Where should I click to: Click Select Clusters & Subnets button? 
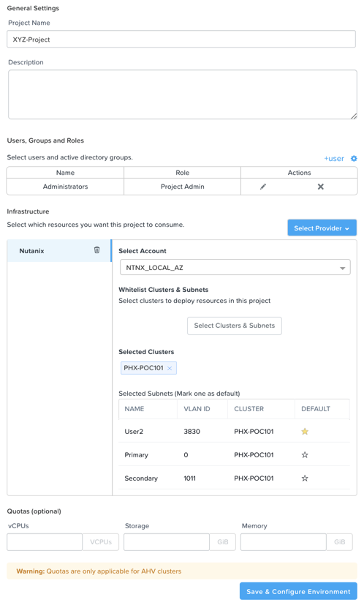coord(235,326)
